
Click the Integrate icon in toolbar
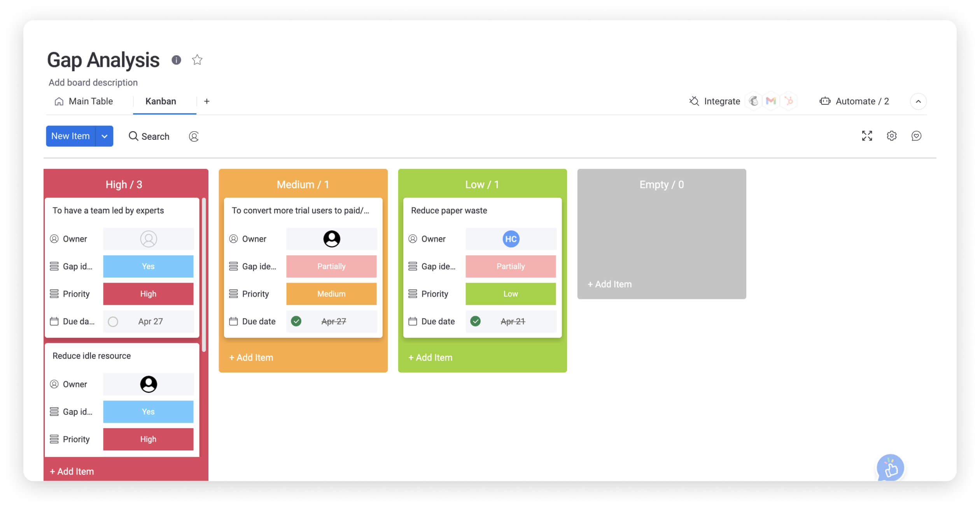pyautogui.click(x=694, y=102)
